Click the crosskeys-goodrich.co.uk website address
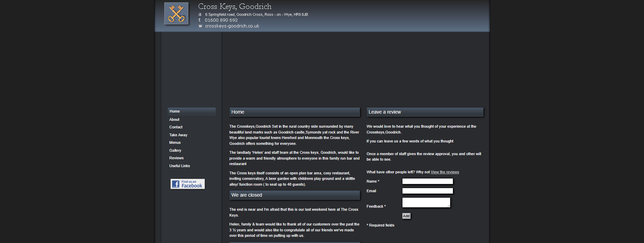The height and width of the screenshot is (243, 644). click(x=232, y=26)
